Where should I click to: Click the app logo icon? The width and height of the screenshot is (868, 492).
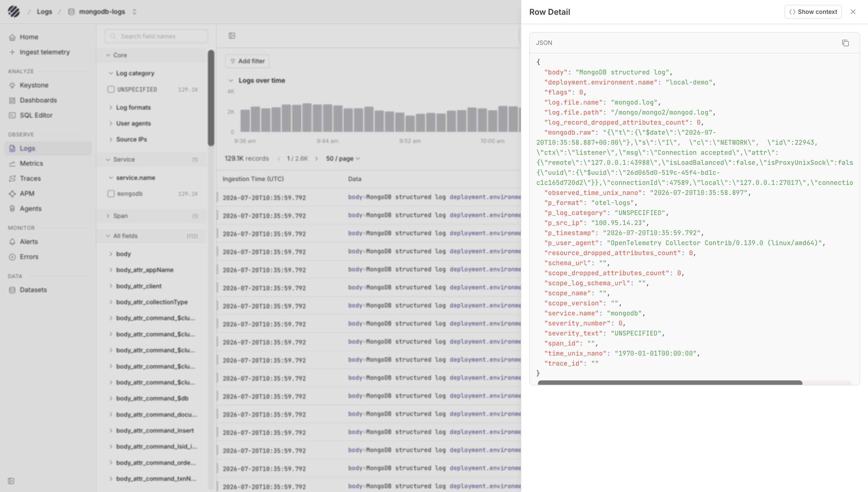14,12
